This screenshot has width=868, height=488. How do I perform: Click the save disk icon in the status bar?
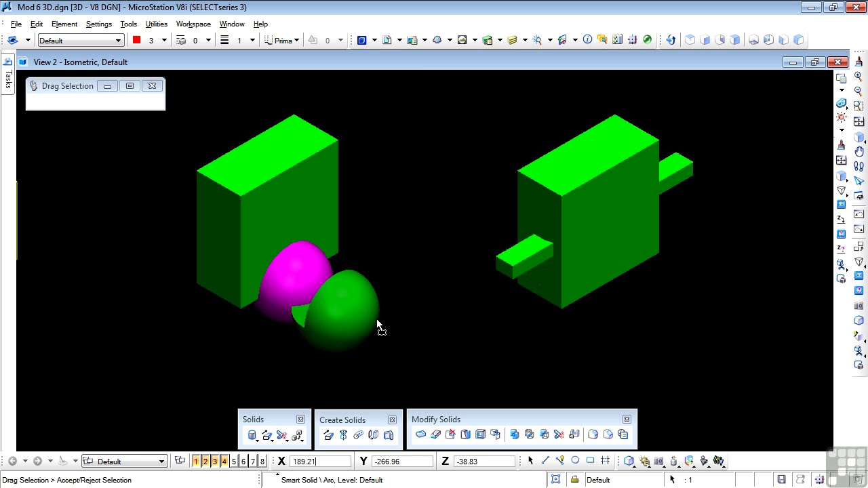pyautogui.click(x=781, y=480)
